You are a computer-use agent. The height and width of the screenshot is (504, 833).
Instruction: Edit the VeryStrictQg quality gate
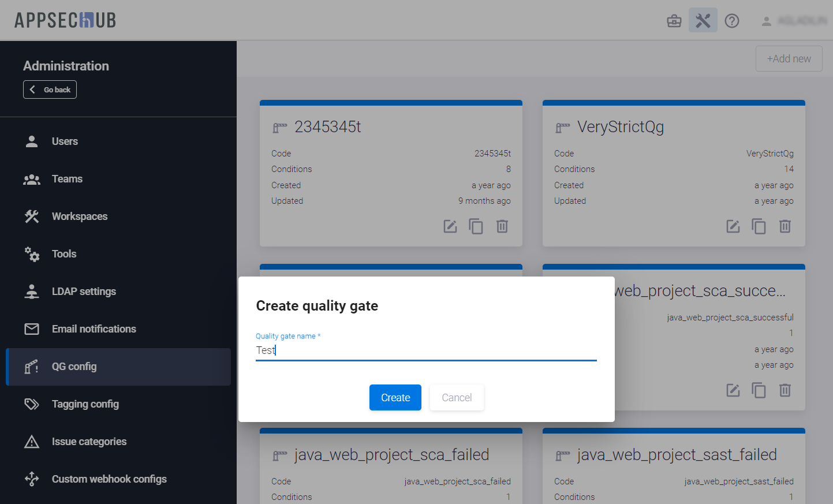pos(733,226)
